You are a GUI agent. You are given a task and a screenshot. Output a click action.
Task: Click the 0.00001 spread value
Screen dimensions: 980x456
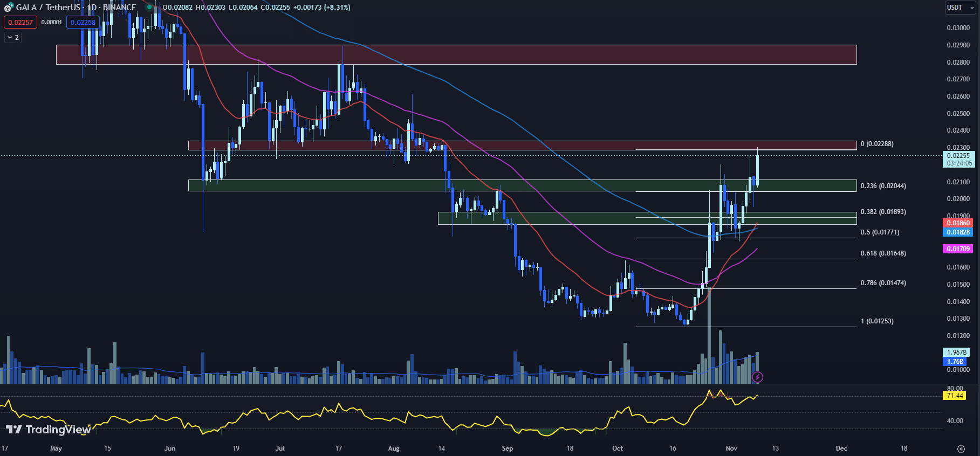tap(52, 22)
